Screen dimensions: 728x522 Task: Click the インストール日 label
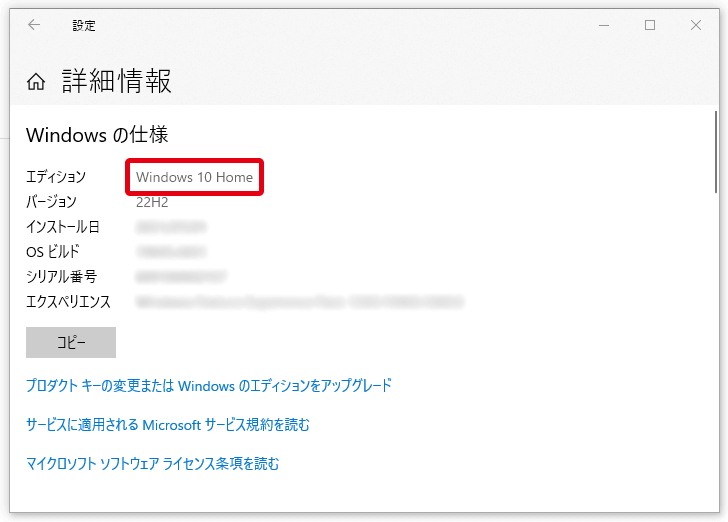pyautogui.click(x=62, y=227)
